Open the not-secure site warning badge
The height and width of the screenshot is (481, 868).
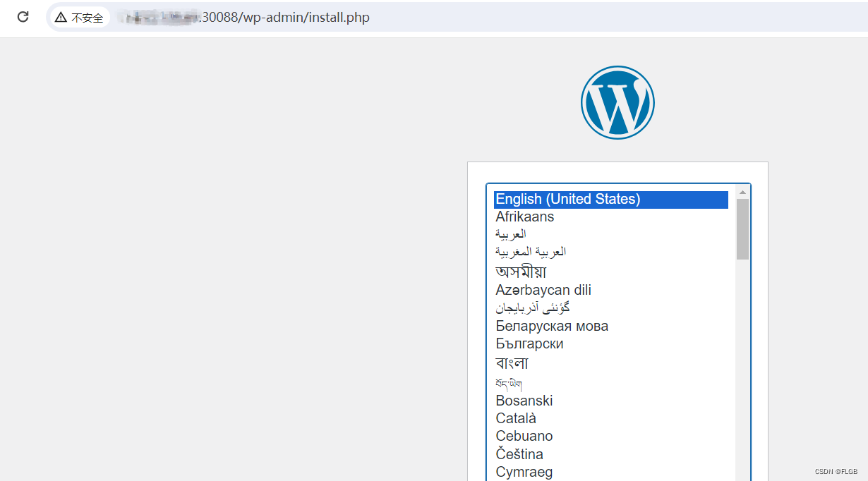tap(80, 18)
